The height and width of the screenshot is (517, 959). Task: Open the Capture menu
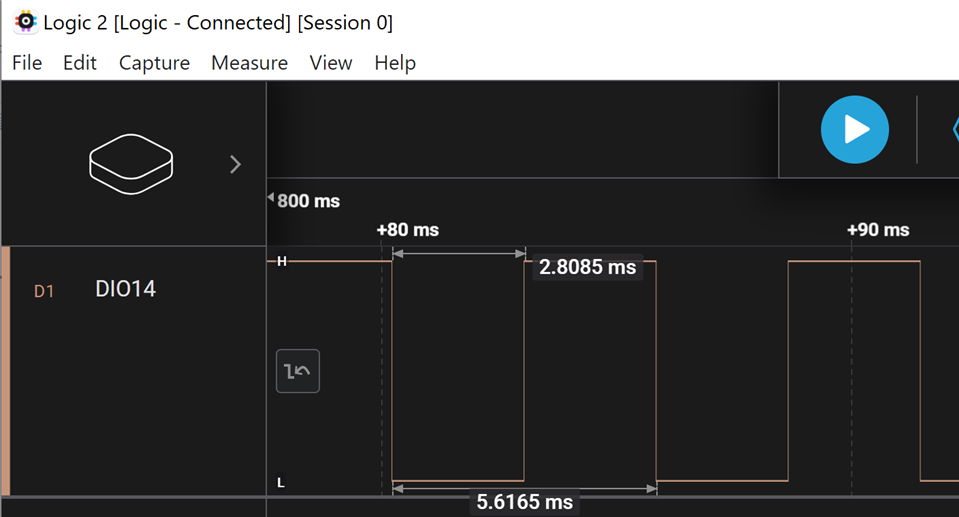point(154,63)
